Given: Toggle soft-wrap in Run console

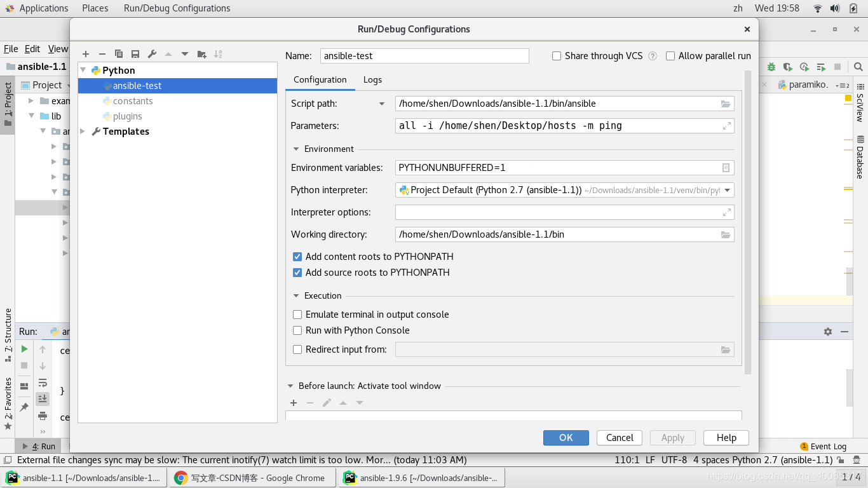Looking at the screenshot, I should pos(43,383).
